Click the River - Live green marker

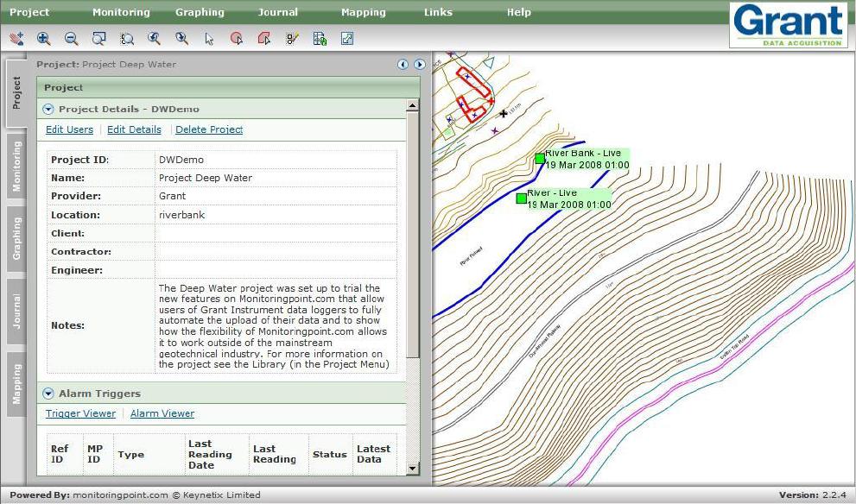pos(522,198)
